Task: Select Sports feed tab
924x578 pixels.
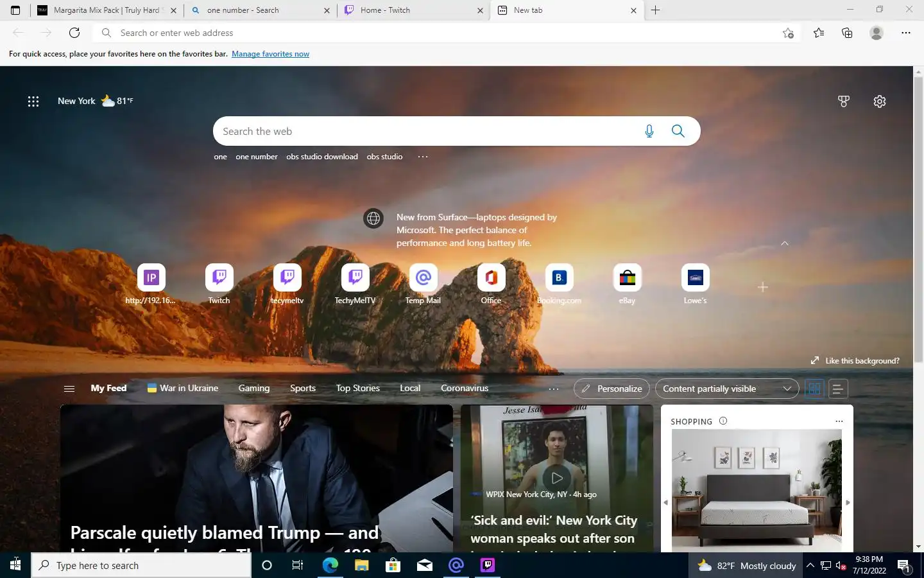Action: coord(303,388)
